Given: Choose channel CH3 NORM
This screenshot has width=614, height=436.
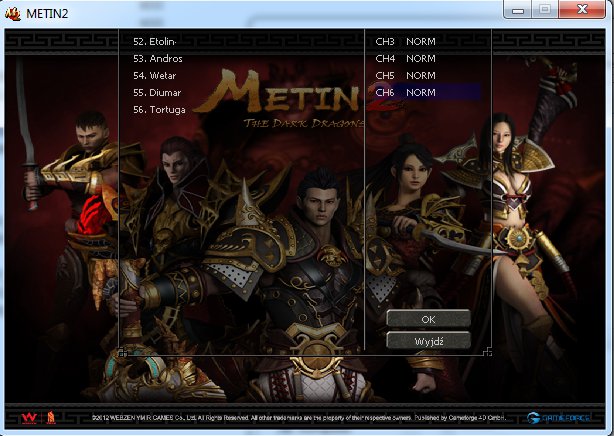Looking at the screenshot, I should point(405,42).
